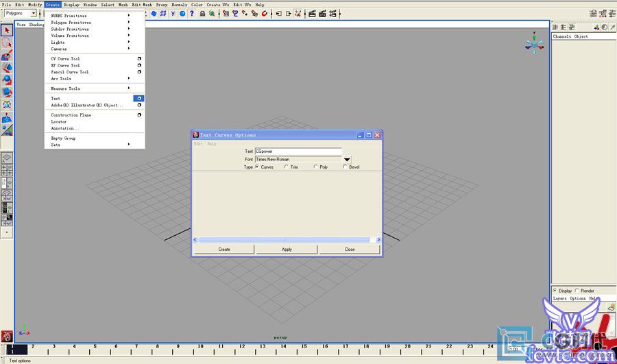Click IPR render clapperboard icon
617x364 pixels.
click(322, 14)
